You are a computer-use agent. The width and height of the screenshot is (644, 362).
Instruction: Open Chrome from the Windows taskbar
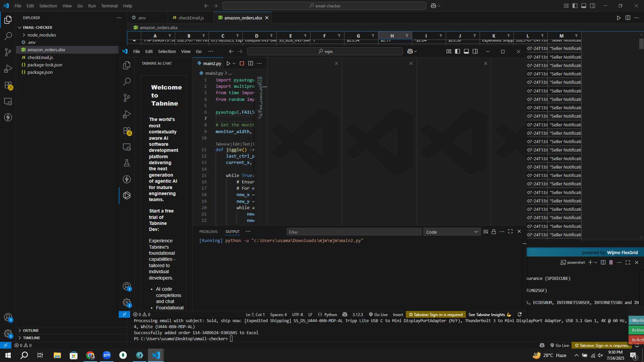point(90,355)
